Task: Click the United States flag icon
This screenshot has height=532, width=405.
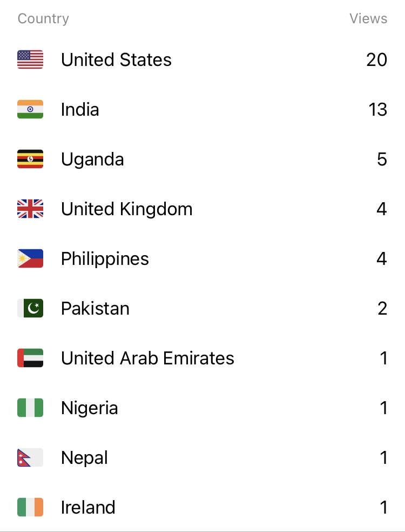Action: (x=30, y=59)
